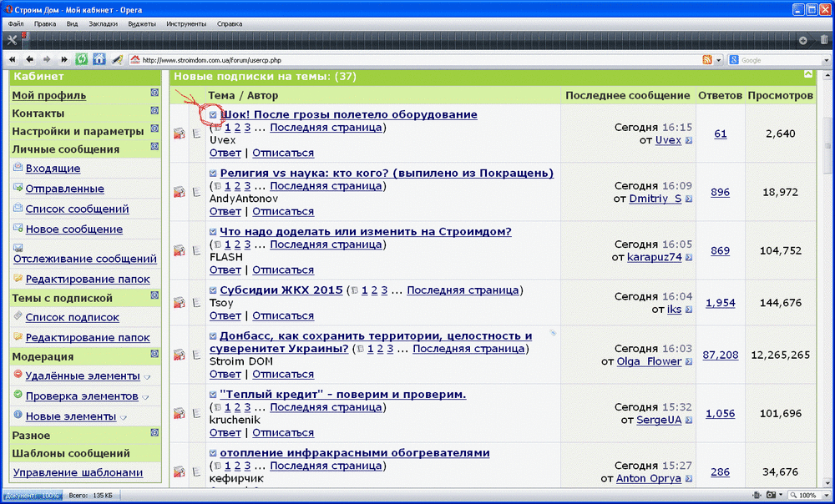Select the checkbox beside the Теплый кредит topic

coord(212,394)
